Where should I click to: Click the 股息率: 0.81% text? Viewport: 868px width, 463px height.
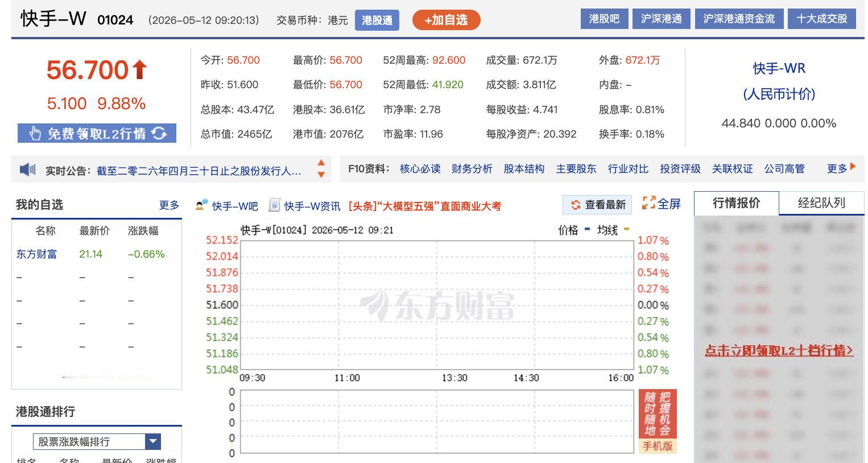point(631,110)
